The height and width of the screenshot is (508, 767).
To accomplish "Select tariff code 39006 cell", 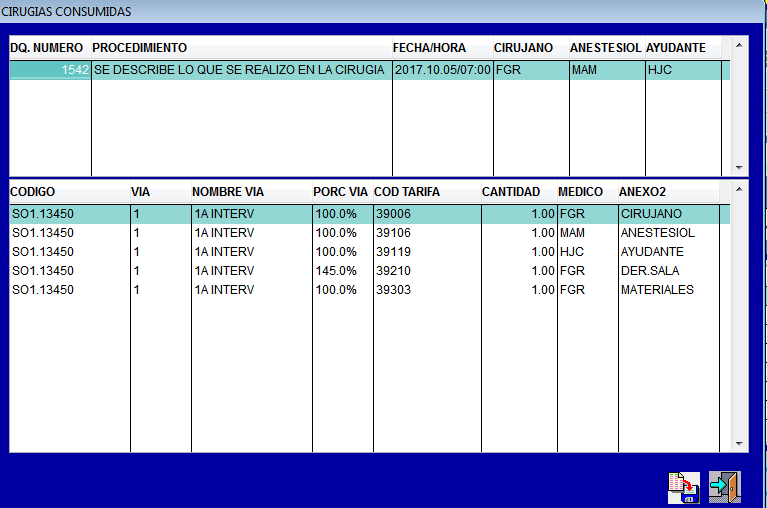I will click(x=427, y=214).
